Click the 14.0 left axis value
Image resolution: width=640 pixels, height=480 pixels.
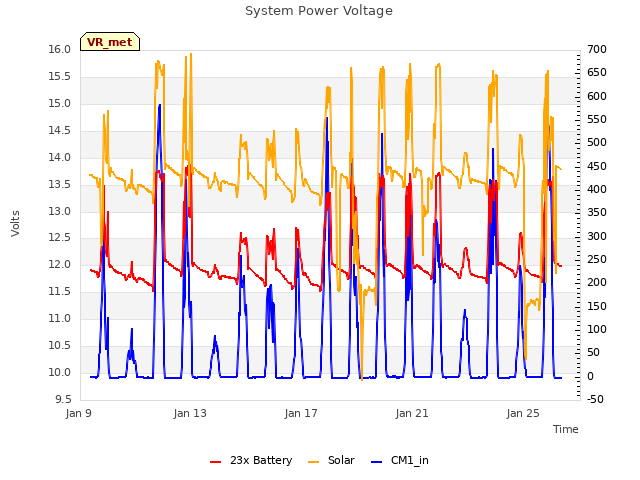tap(60, 158)
